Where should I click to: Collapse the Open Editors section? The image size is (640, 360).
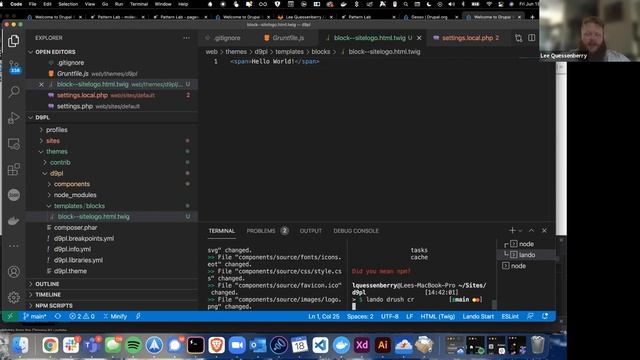click(55, 52)
